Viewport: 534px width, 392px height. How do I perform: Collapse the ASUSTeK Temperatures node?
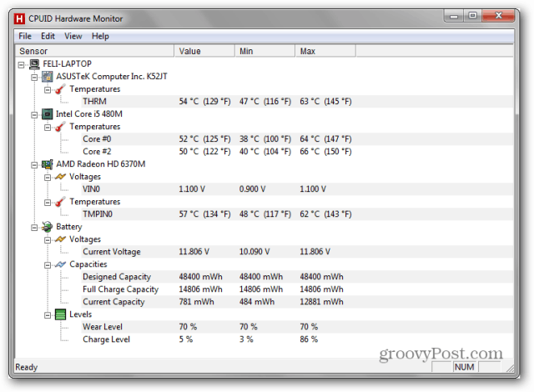48,90
